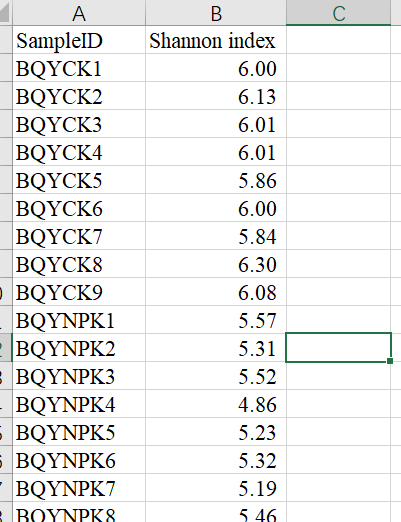Image resolution: width=401 pixels, height=522 pixels.
Task: Click cell with value 5.19
Action: pyautogui.click(x=216, y=488)
